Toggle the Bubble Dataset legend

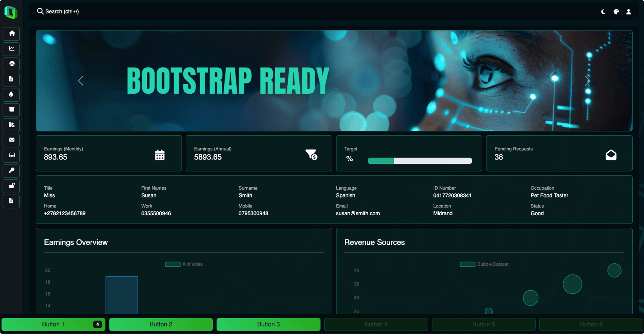pyautogui.click(x=484, y=264)
